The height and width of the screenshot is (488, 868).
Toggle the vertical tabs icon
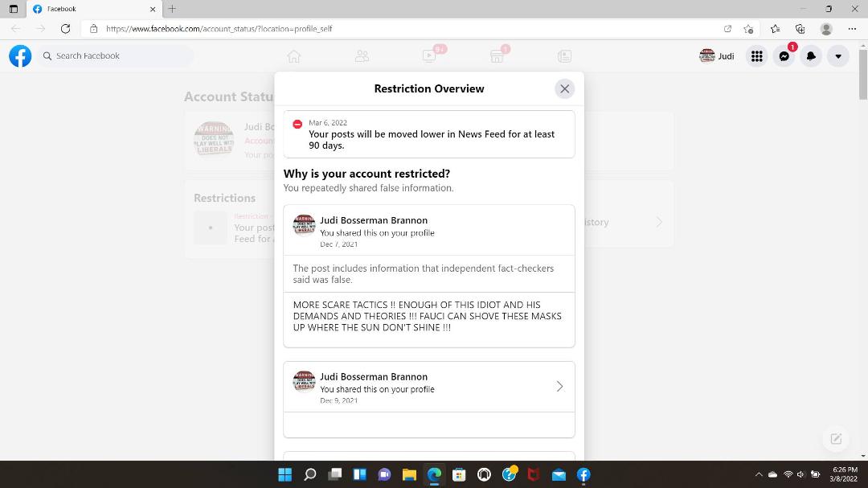tap(14, 9)
